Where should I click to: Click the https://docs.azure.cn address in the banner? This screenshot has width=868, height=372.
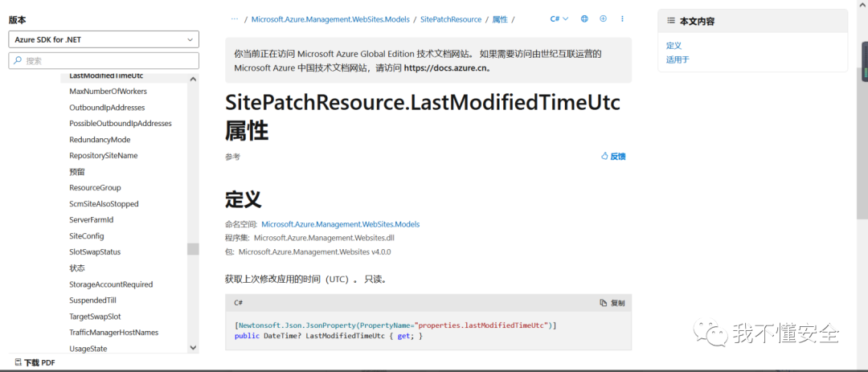pos(445,68)
